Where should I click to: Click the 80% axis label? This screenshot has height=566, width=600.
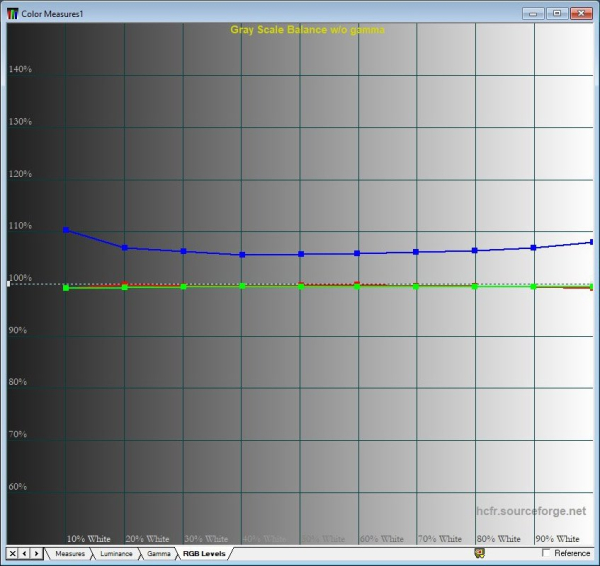pos(18,382)
